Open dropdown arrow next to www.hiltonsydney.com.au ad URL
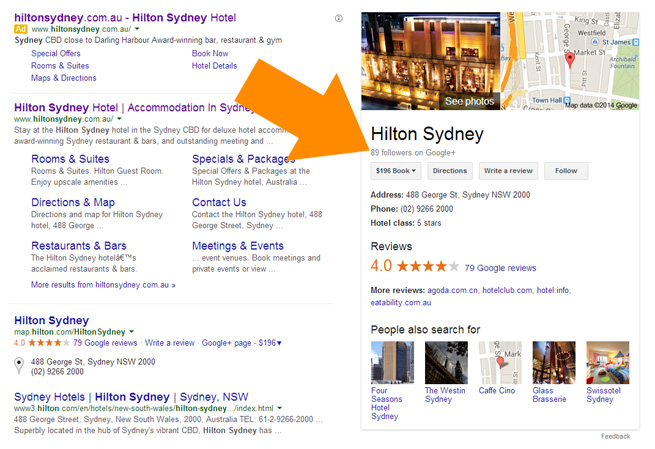 point(137,29)
